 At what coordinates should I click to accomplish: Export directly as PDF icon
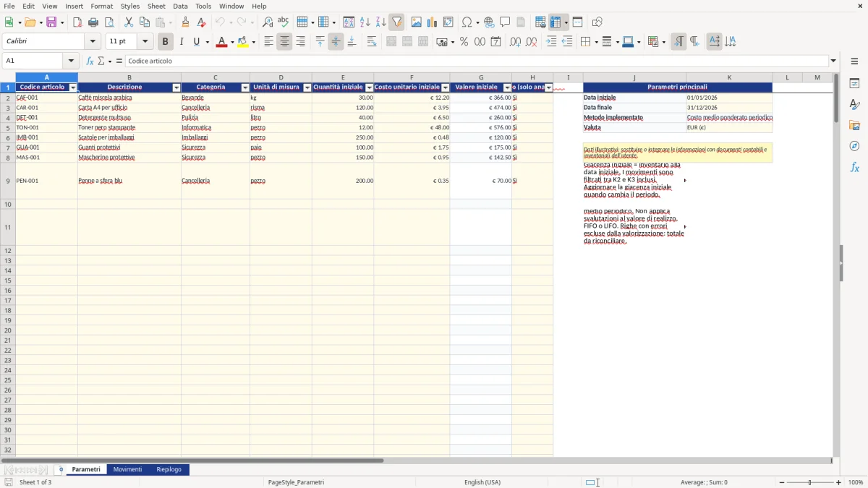tap(77, 22)
